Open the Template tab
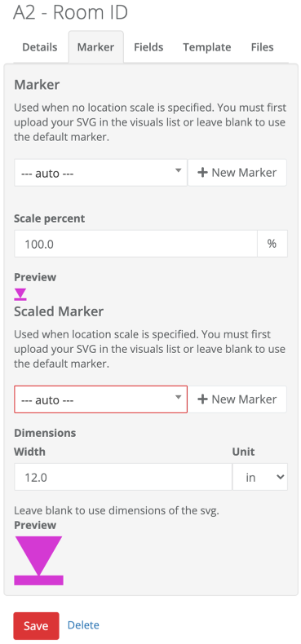 pos(207,47)
